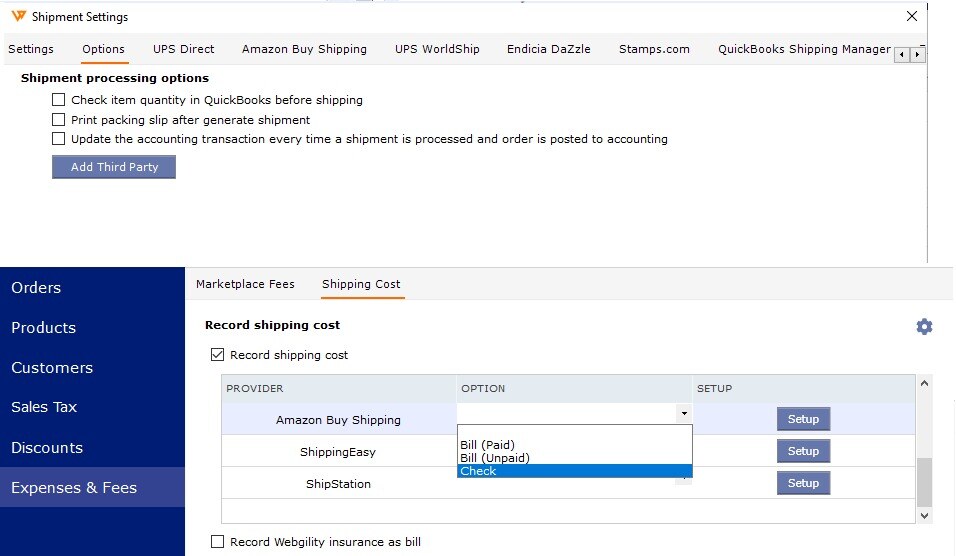This screenshot has height=556, width=956.
Task: Close the Shipment Settings window
Action: pos(911,16)
